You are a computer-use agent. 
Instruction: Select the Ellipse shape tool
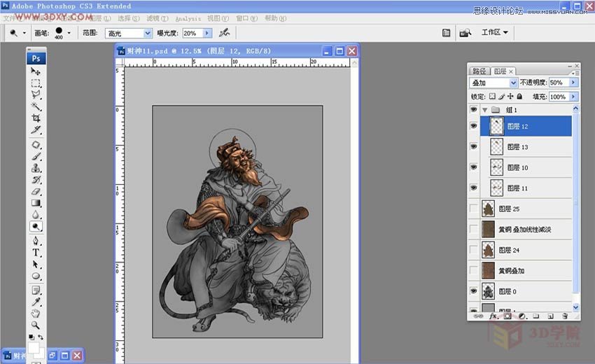pyautogui.click(x=36, y=276)
